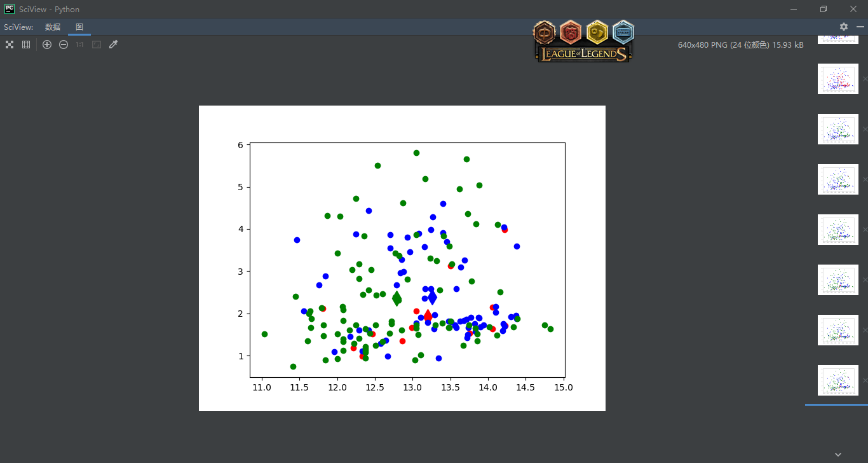
Task: Toggle the chessboard transparency background
Action: tap(10, 45)
